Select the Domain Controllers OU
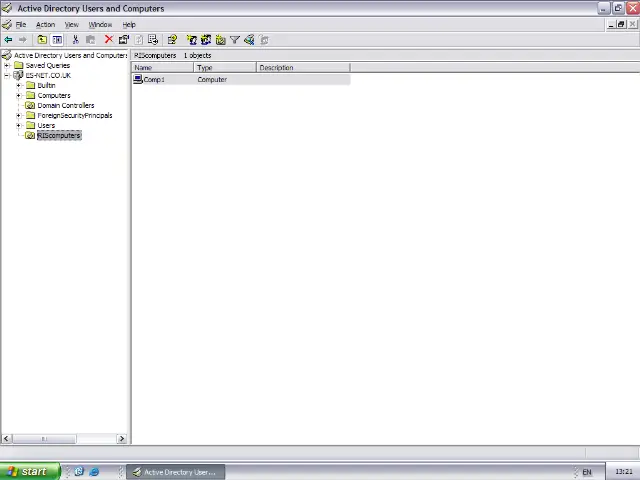The image size is (640, 480). 66,105
